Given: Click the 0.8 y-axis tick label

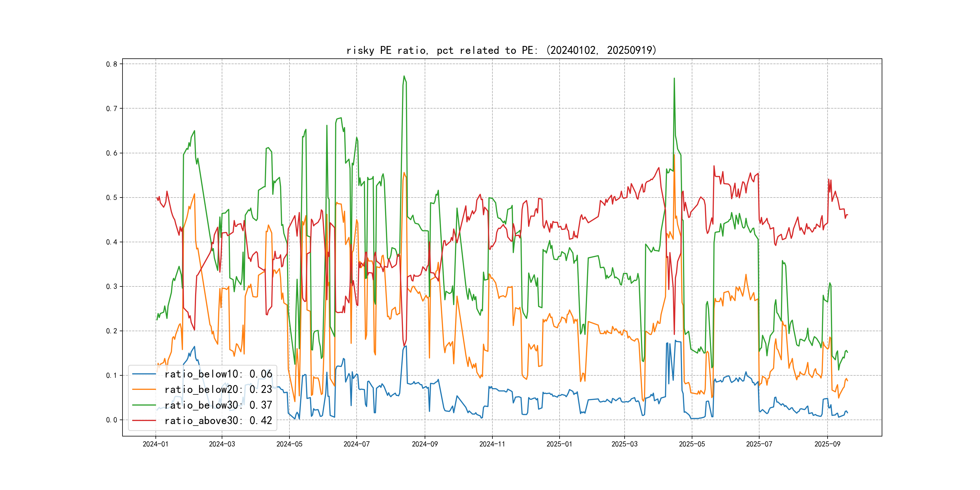Looking at the screenshot, I should [112, 64].
